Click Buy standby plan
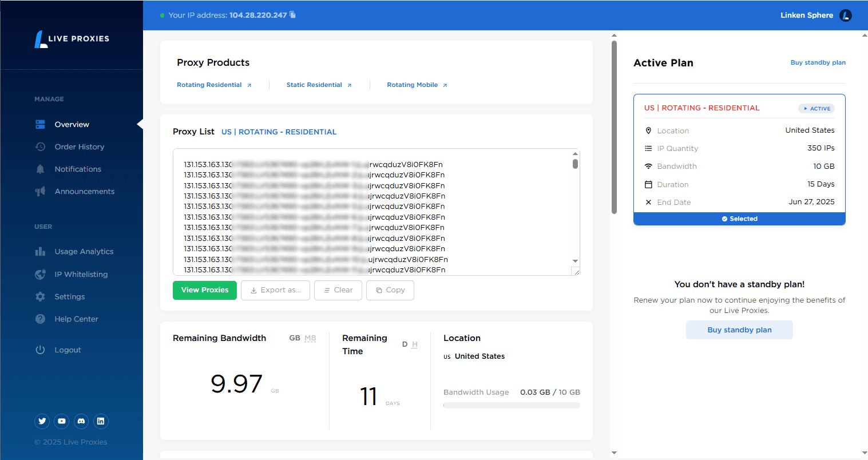868x460 pixels. click(739, 330)
